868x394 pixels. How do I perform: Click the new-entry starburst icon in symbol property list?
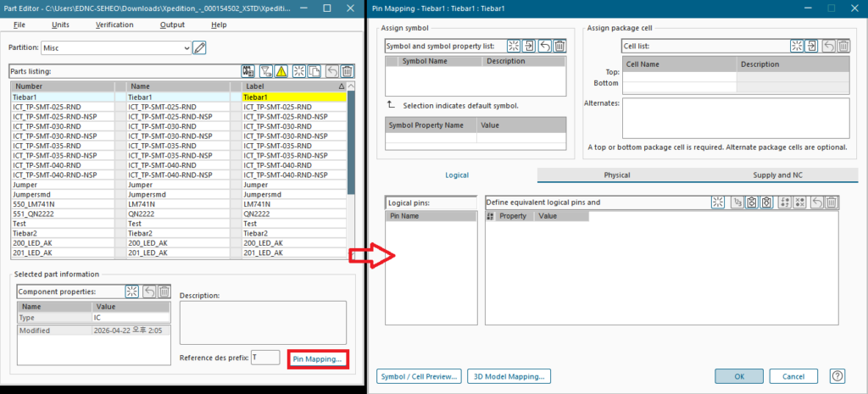[x=514, y=46]
